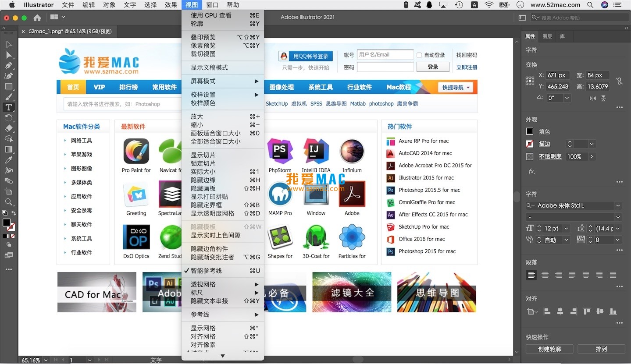Image resolution: width=631 pixels, height=364 pixels.
Task: Click the toolbar fill color box
Action: pyautogui.click(x=6, y=223)
